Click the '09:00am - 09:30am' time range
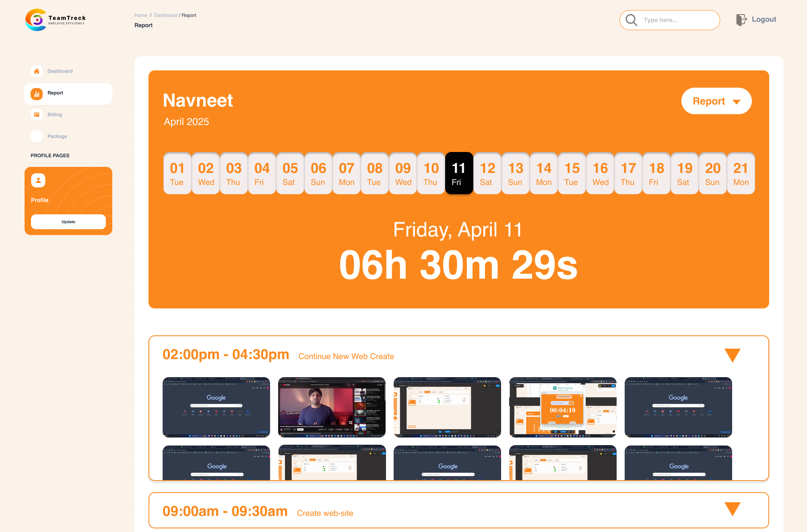 click(x=225, y=511)
